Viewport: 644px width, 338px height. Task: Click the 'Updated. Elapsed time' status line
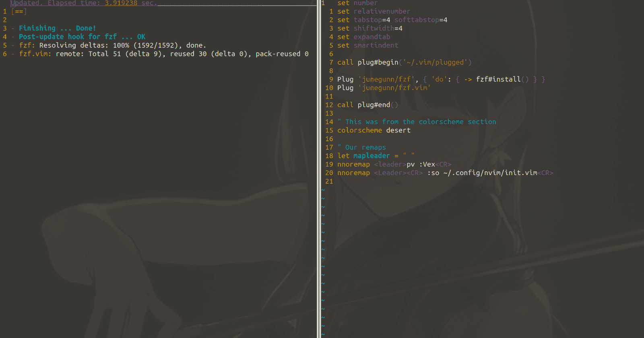pos(84,3)
